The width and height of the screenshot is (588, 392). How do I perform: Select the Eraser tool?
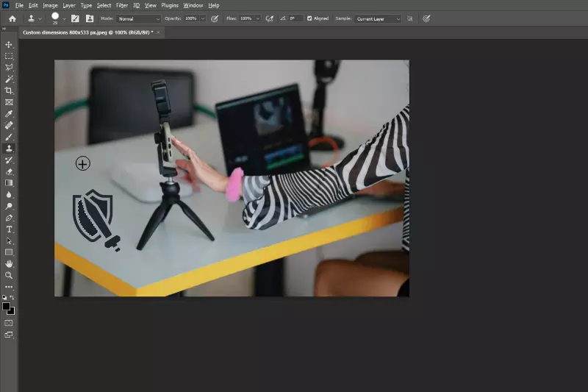tap(9, 172)
